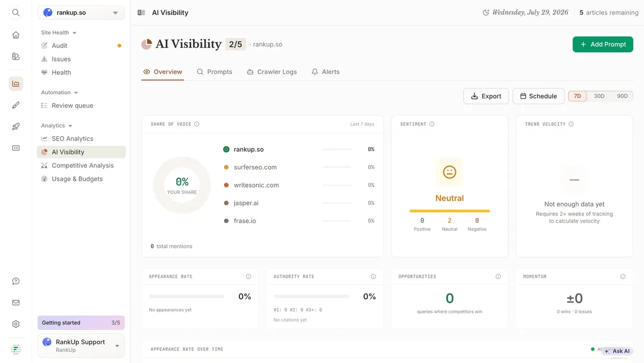This screenshot has width=644, height=363.
Task: Collapse the Analytics section
Action: click(x=57, y=125)
